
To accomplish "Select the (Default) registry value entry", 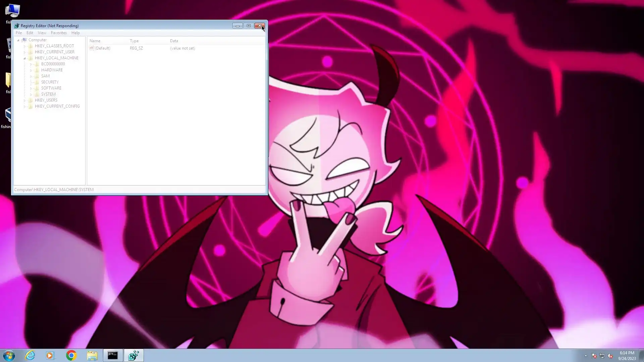I will (102, 48).
